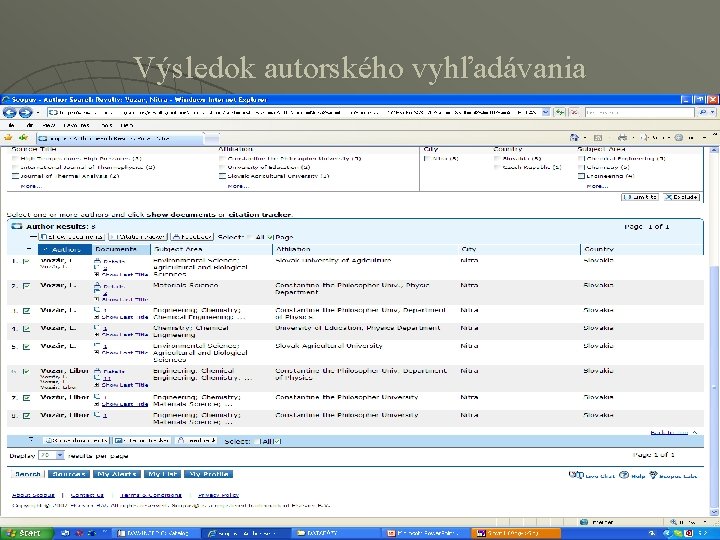Screen dimensions: 720x540
Task: Tick the checkbox for author result 8
Action: pyautogui.click(x=26, y=416)
